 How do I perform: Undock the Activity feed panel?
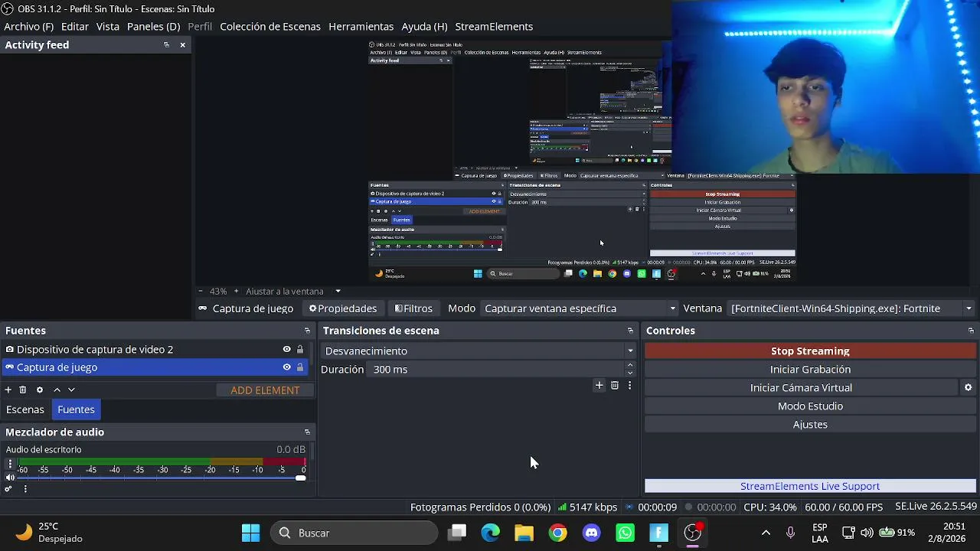166,45
